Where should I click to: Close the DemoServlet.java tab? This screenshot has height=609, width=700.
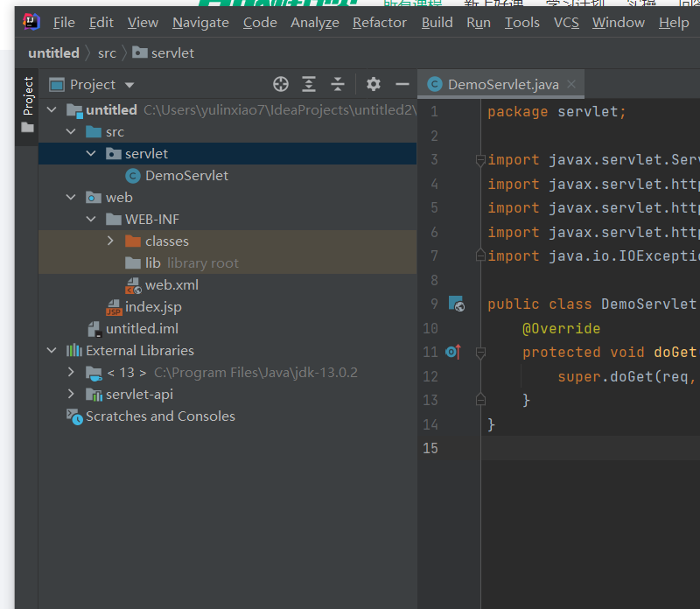pos(571,83)
